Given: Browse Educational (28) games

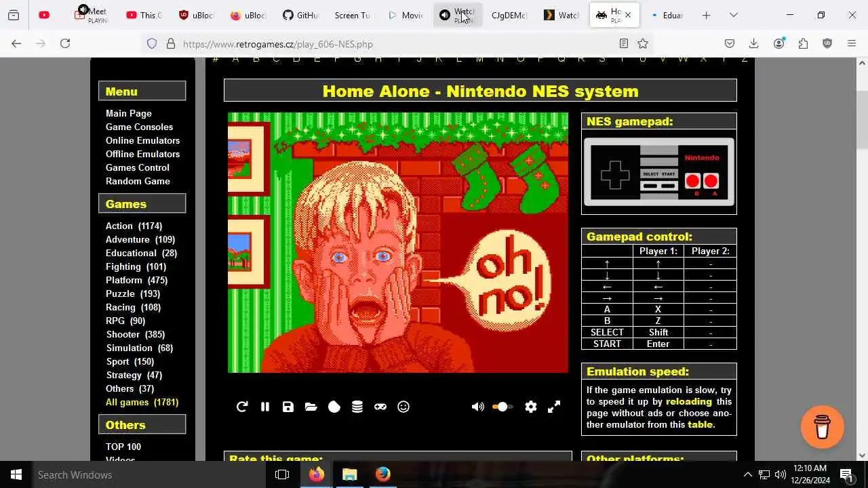Looking at the screenshot, I should [141, 253].
